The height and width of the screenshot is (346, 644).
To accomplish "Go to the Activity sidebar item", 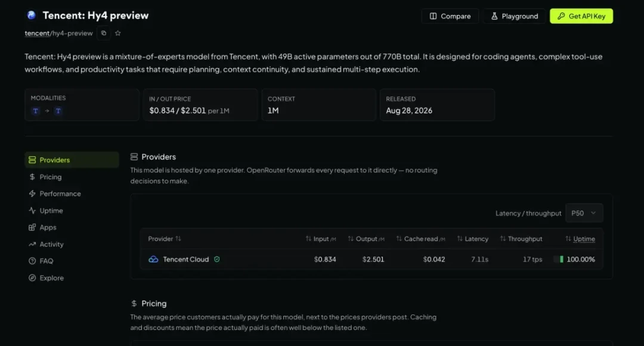I will tap(72, 244).
